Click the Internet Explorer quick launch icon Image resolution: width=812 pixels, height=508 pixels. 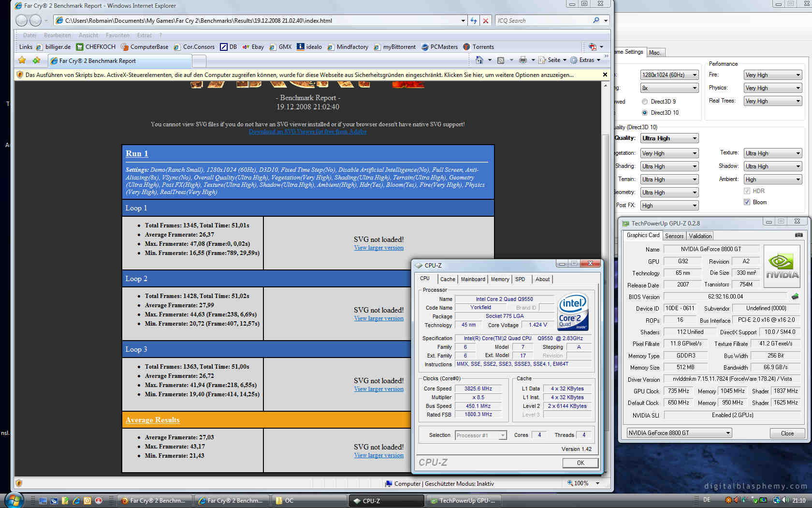click(76, 501)
